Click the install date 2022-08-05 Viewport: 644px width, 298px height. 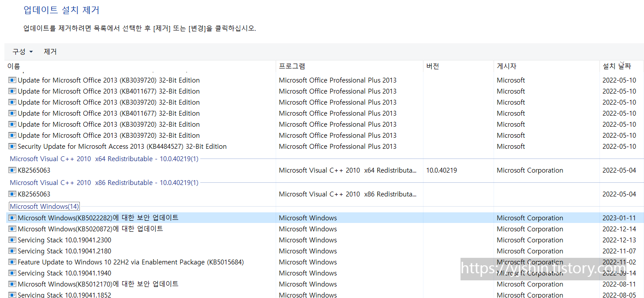coord(619,295)
